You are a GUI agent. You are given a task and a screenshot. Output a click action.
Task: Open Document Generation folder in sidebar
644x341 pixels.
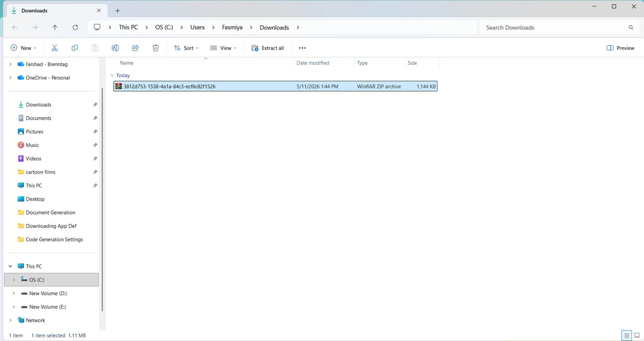tap(50, 212)
